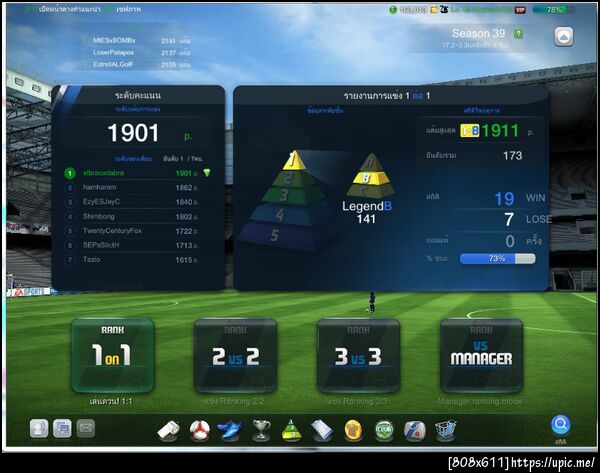The image size is (600, 473).
Task: Select Rank VS Manager mode
Action: [481, 355]
